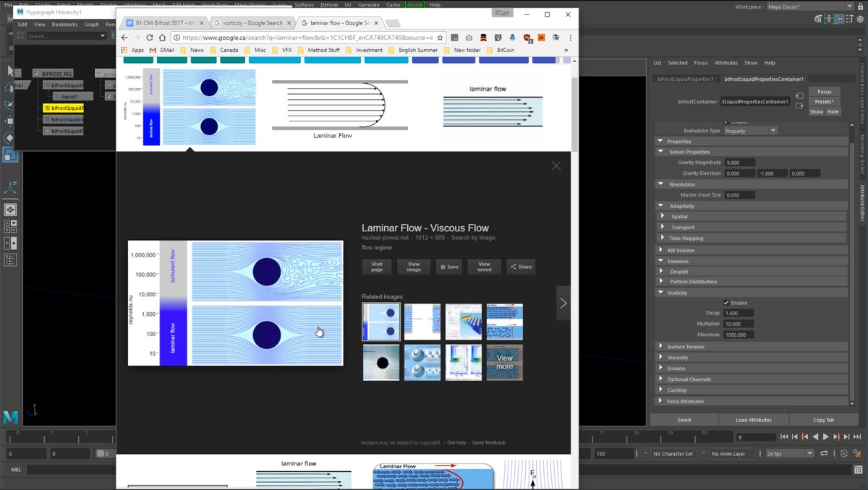The width and height of the screenshot is (868, 490).
Task: Step back one frame
Action: pos(794,437)
